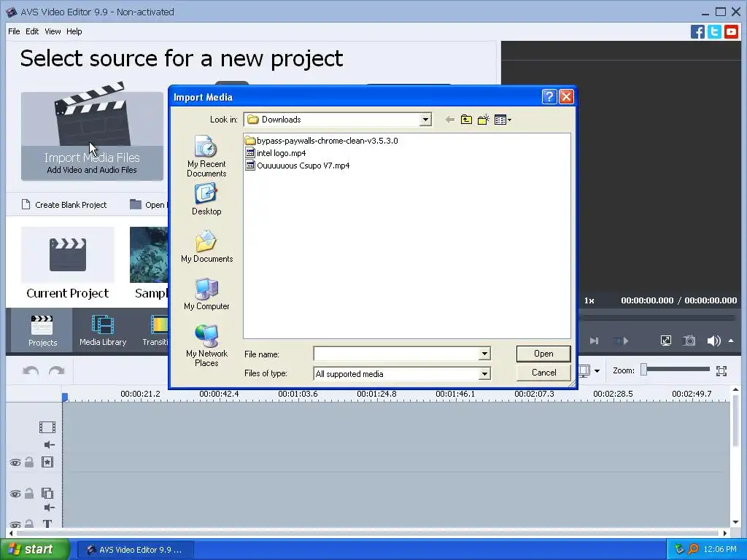Click the main video track icon

click(x=47, y=427)
